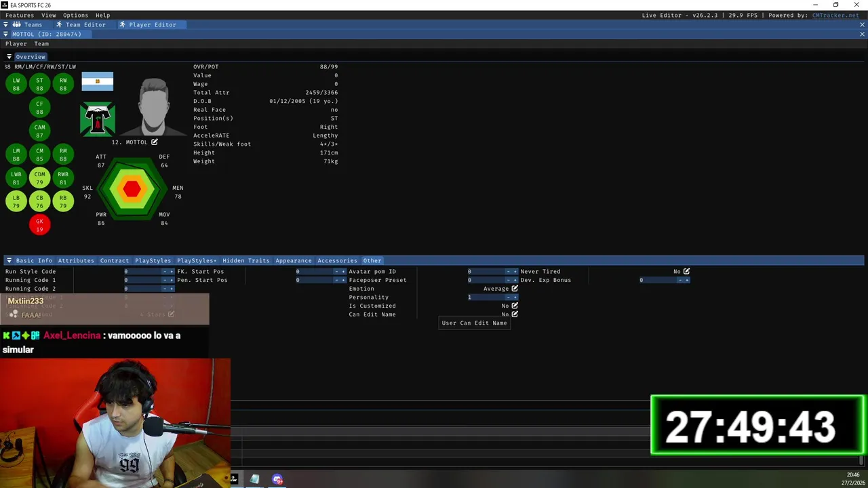Toggle the Never Tired setting
Viewport: 868px width, 488px height.
coord(686,271)
